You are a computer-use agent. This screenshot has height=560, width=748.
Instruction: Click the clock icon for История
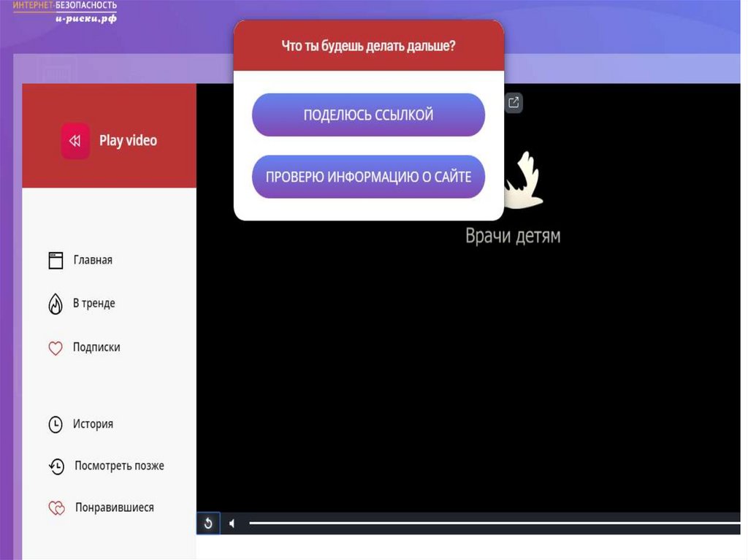56,424
